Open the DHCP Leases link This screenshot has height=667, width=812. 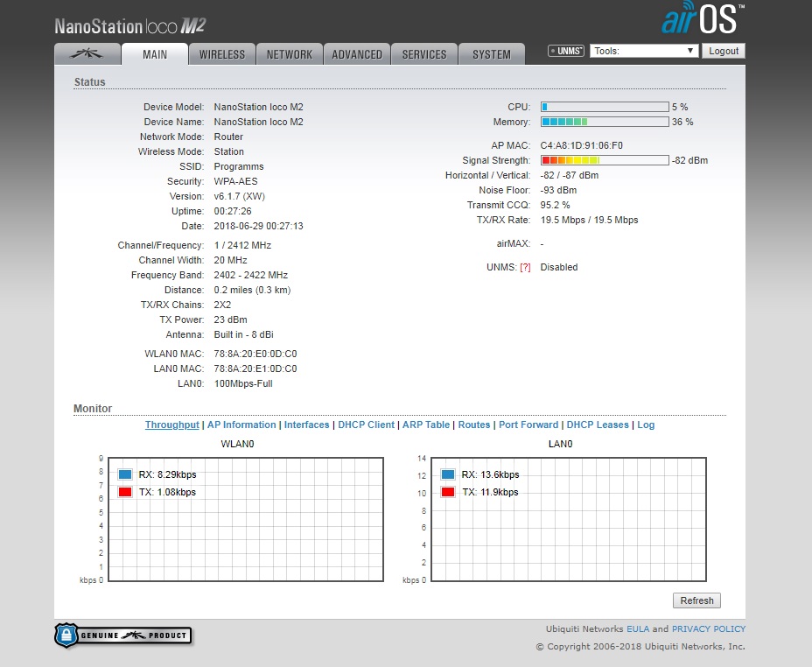point(598,425)
